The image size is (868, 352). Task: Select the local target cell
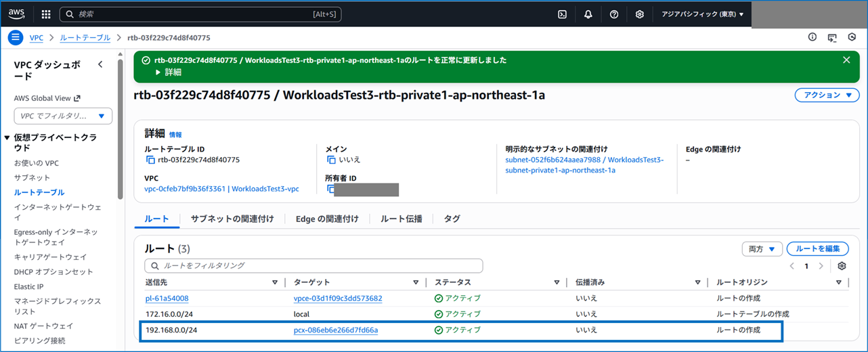pyautogui.click(x=301, y=314)
